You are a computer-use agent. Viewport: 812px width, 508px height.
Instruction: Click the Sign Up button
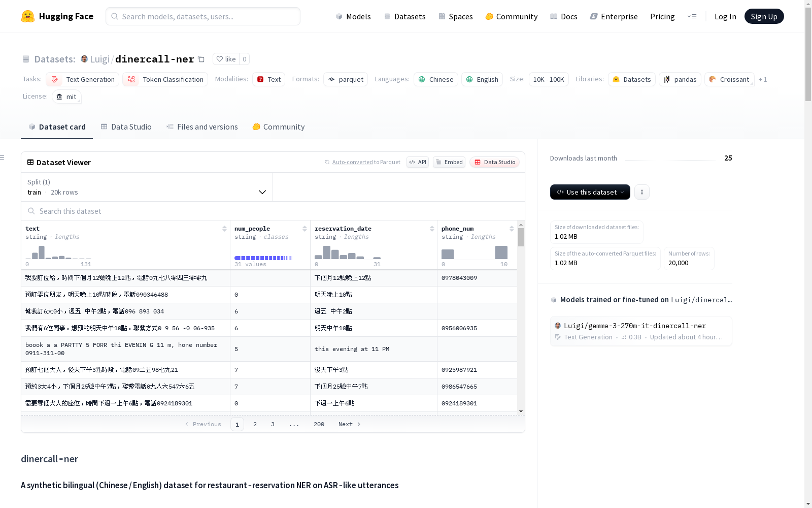coord(764,16)
